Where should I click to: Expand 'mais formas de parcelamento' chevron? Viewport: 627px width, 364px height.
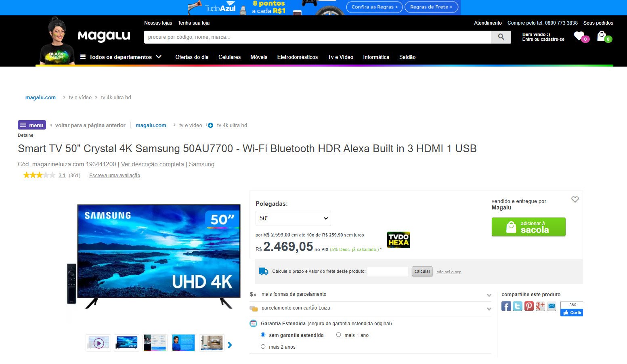(x=489, y=295)
